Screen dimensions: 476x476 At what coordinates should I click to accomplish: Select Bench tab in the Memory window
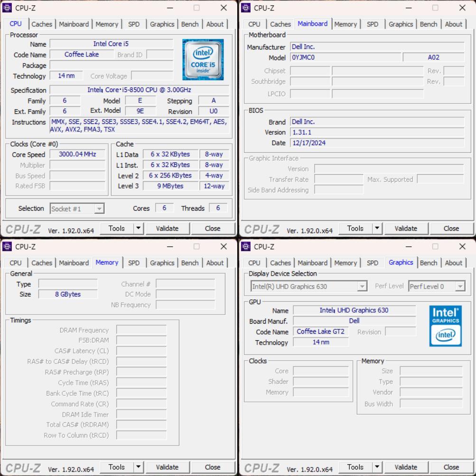[x=190, y=263]
